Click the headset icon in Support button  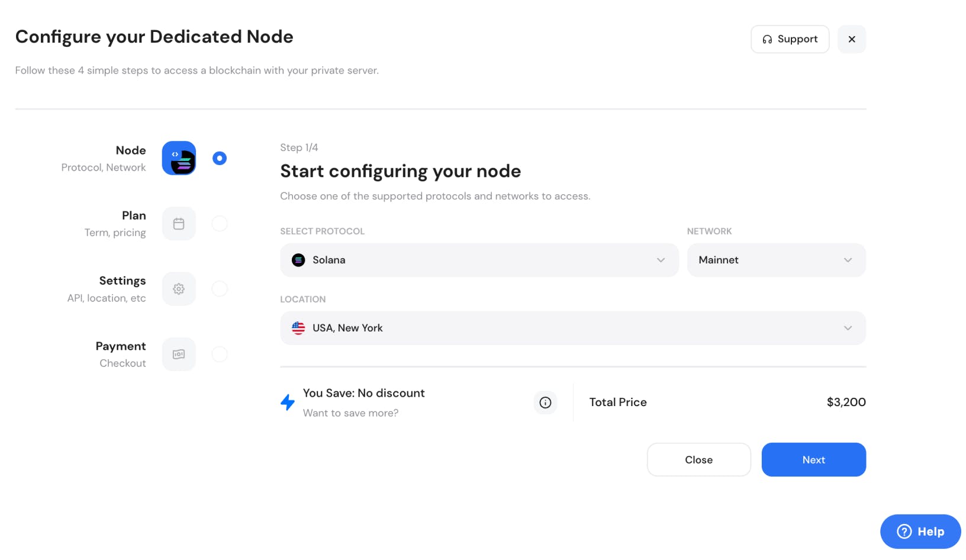(768, 39)
